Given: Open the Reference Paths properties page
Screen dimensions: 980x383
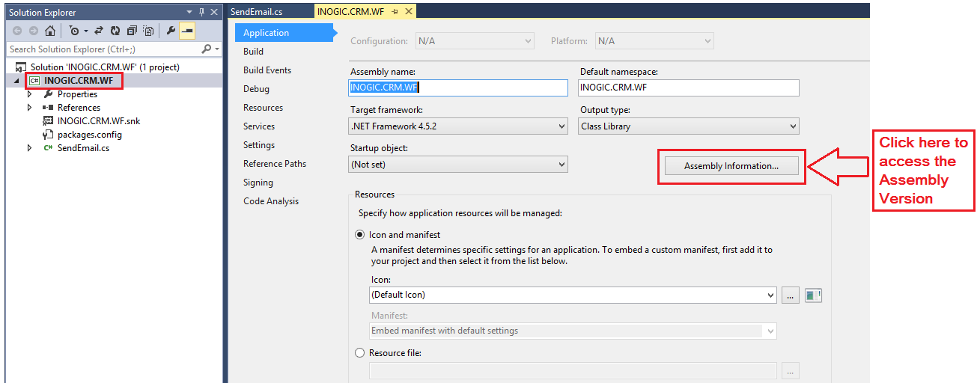Looking at the screenshot, I should (x=275, y=164).
